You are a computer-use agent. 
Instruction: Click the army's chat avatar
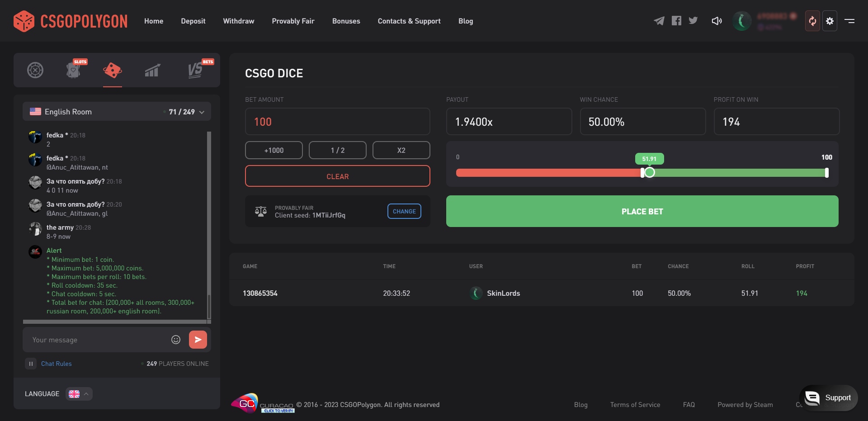click(35, 229)
